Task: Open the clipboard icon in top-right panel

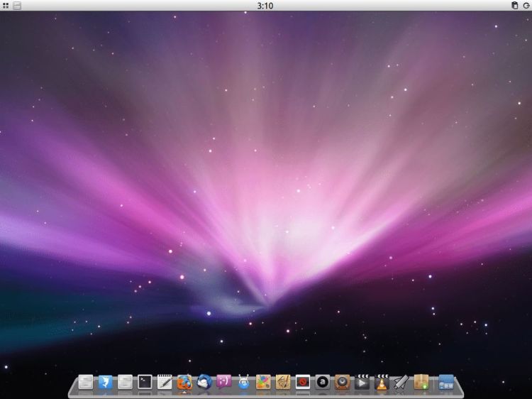Action: pyautogui.click(x=515, y=6)
